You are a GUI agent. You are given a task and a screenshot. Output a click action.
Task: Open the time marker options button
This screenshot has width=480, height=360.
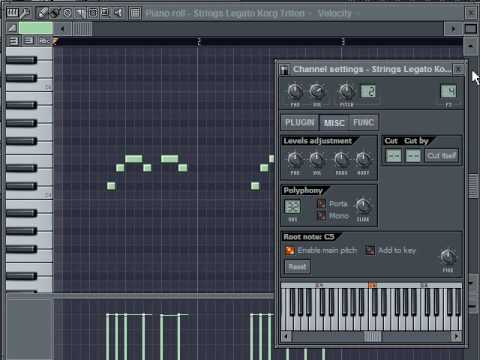point(44,41)
